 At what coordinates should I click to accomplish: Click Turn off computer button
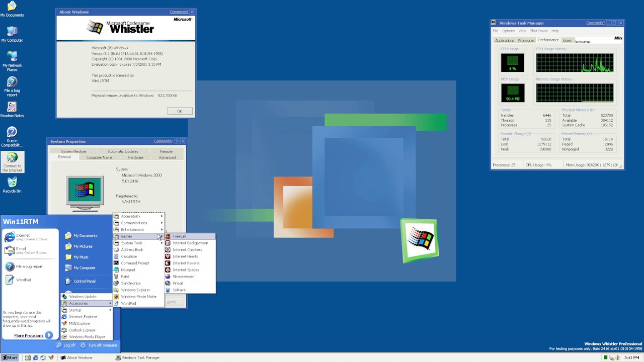tap(99, 345)
